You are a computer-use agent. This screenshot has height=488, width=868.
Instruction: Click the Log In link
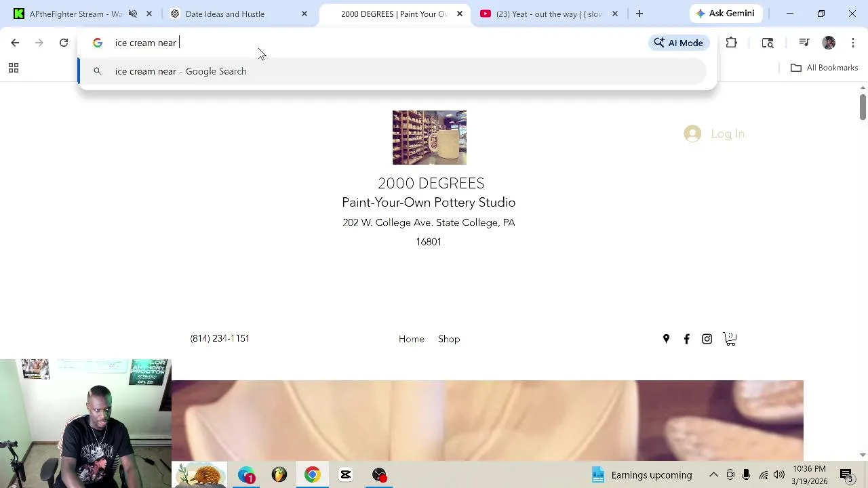point(728,134)
